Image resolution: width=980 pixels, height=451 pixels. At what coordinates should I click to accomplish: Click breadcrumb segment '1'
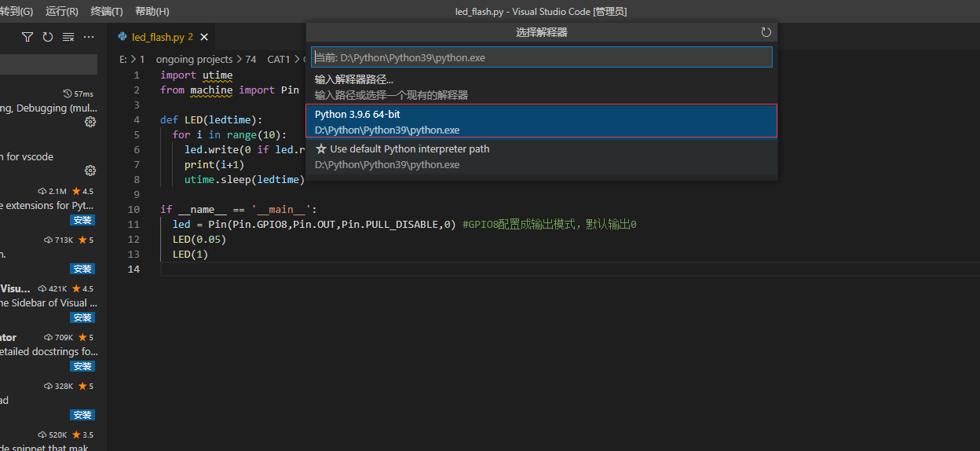(142, 59)
